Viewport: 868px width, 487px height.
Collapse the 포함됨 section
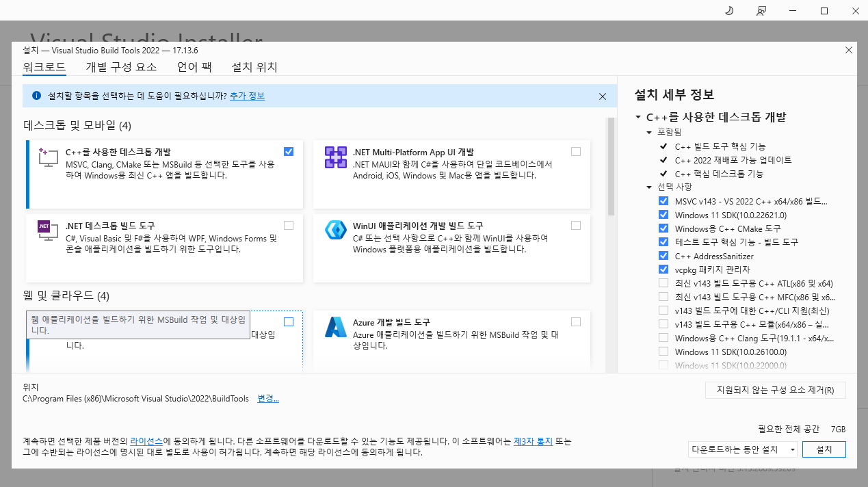tap(649, 132)
